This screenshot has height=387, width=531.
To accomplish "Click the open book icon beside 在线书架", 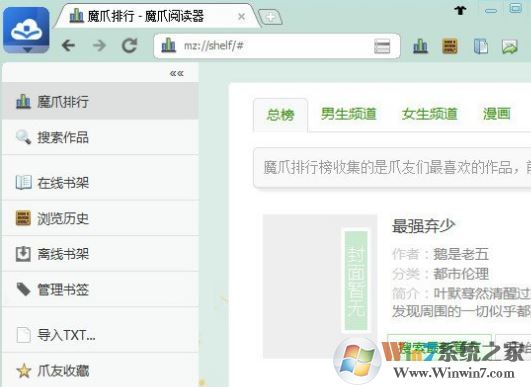I will [x=23, y=182].
